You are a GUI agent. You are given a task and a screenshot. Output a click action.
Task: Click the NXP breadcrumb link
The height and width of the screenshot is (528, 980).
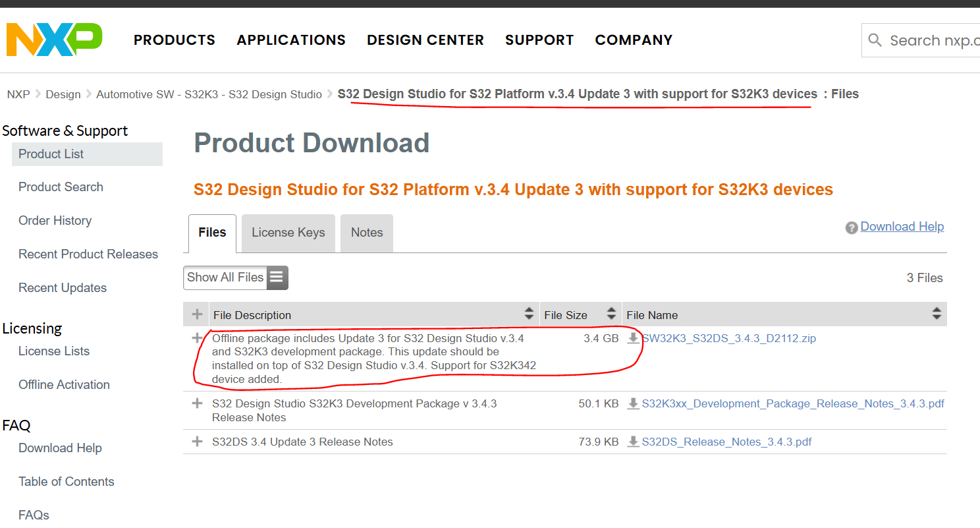(x=18, y=94)
